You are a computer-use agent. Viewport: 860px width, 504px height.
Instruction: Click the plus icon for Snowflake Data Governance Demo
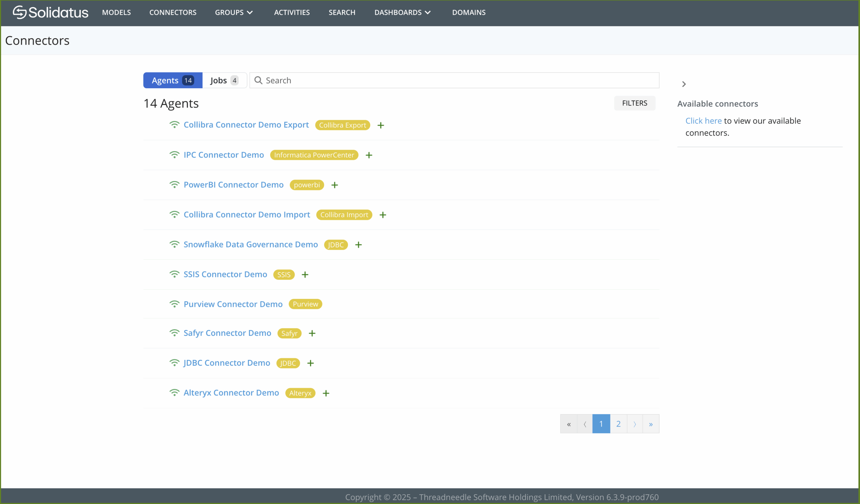[358, 245]
